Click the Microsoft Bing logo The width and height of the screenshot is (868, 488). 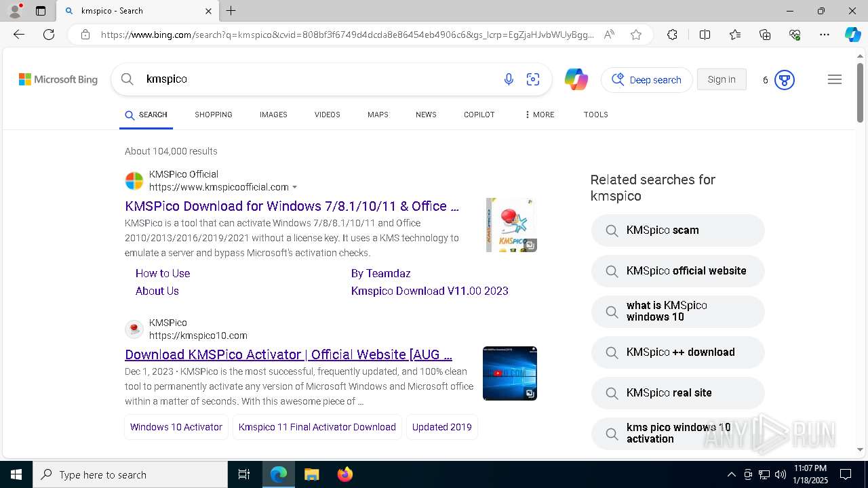tap(58, 79)
